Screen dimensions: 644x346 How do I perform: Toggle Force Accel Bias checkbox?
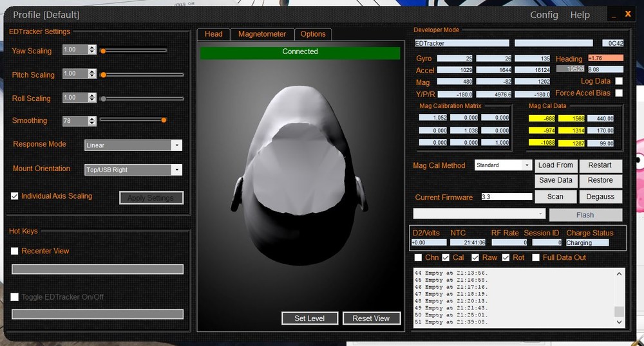[619, 93]
